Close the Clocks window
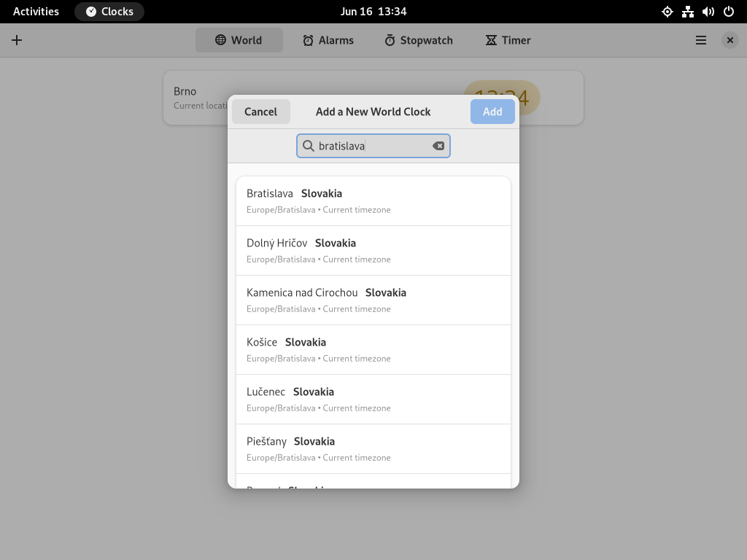 729,41
